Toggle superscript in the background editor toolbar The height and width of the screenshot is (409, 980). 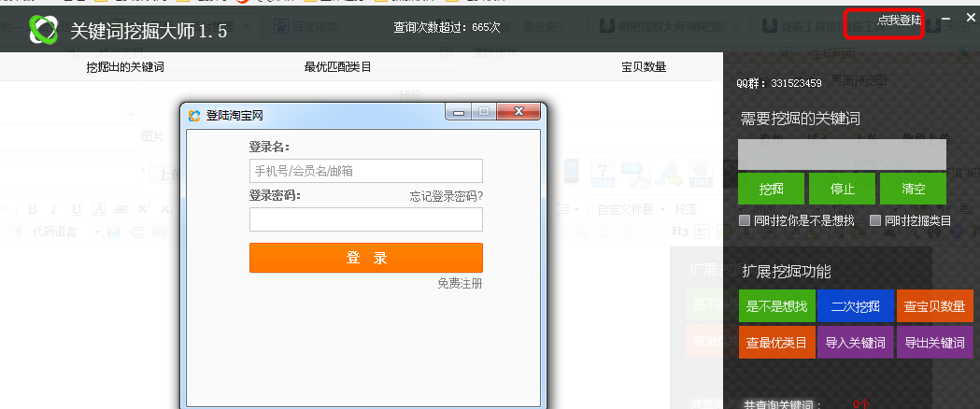144,210
